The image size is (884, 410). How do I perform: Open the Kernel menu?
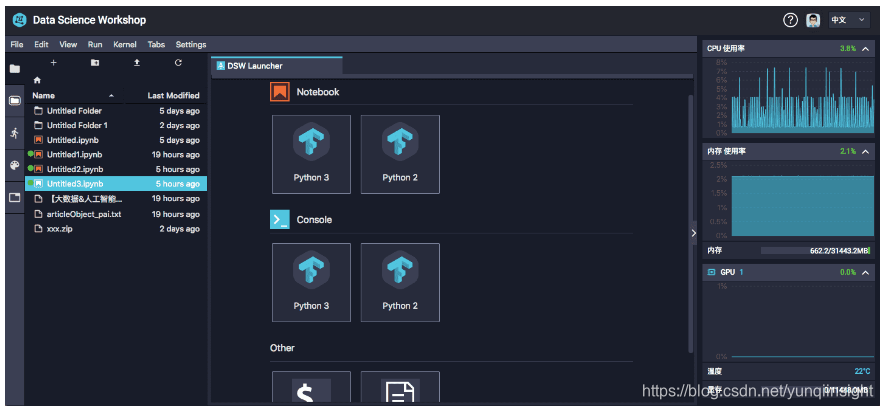125,45
